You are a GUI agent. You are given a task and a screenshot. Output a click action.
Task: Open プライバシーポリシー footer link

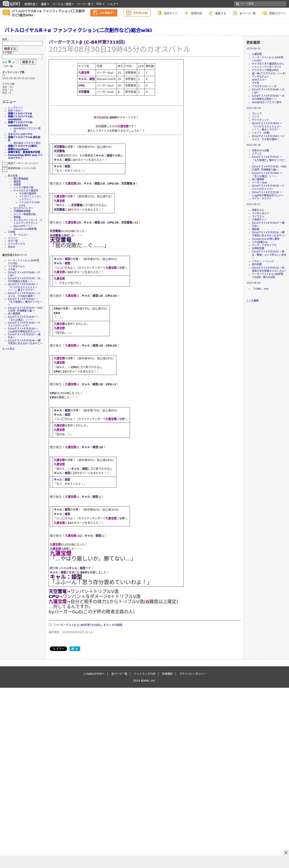coord(192,674)
